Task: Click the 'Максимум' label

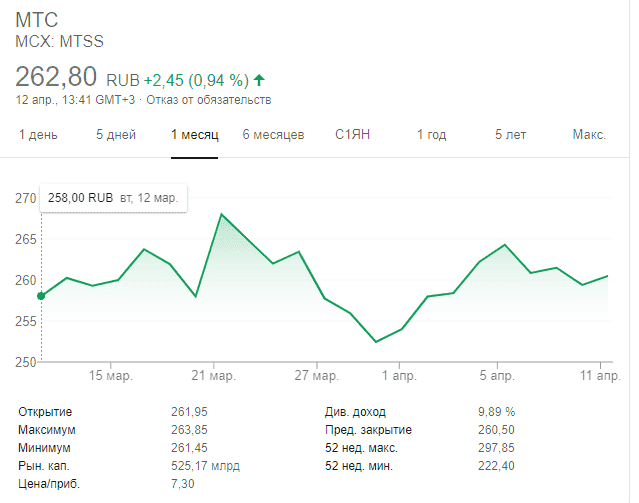Action: [x=46, y=430]
